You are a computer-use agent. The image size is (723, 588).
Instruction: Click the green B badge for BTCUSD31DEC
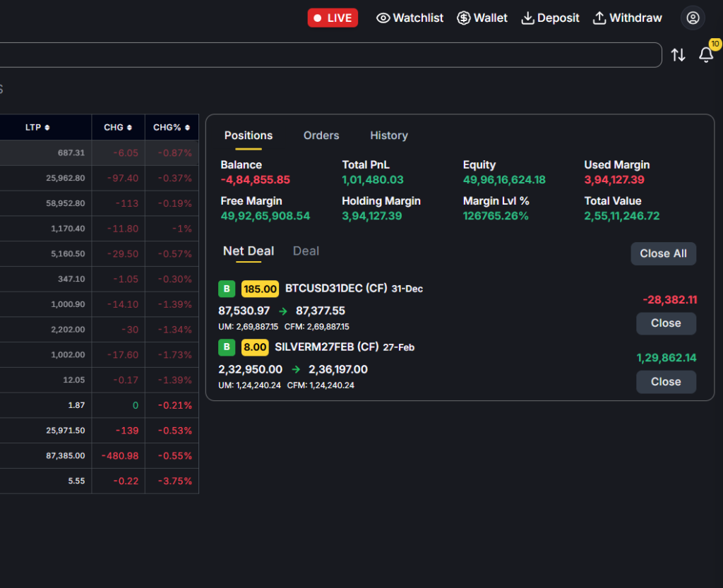coord(226,289)
